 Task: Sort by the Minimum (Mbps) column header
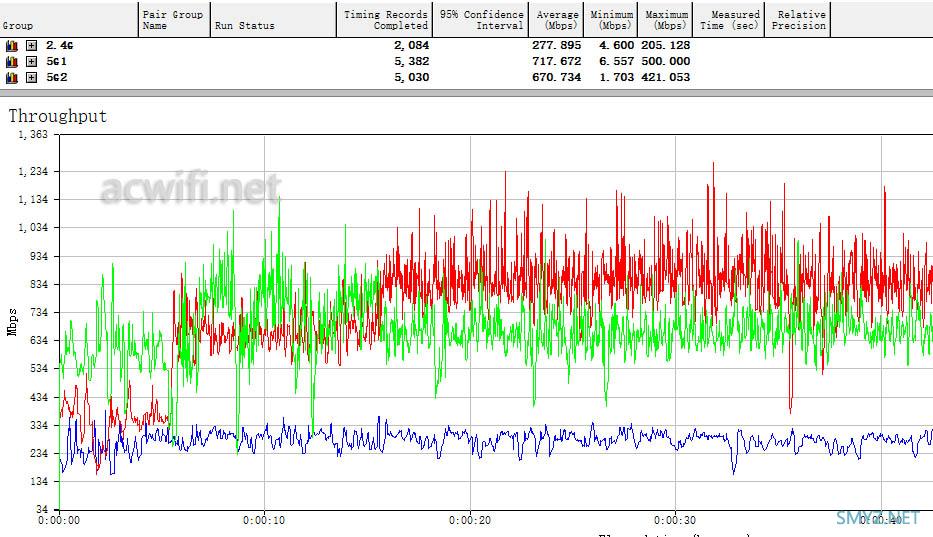[611, 20]
